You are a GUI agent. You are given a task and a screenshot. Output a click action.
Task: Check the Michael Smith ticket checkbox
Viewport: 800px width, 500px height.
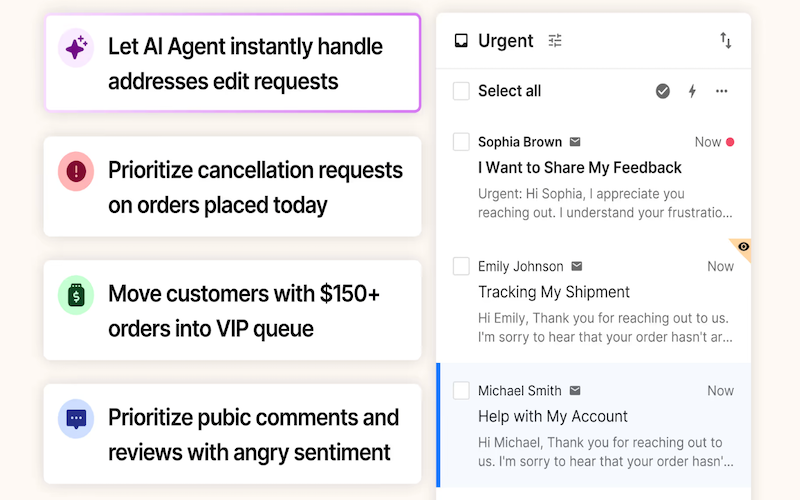pyautogui.click(x=461, y=390)
